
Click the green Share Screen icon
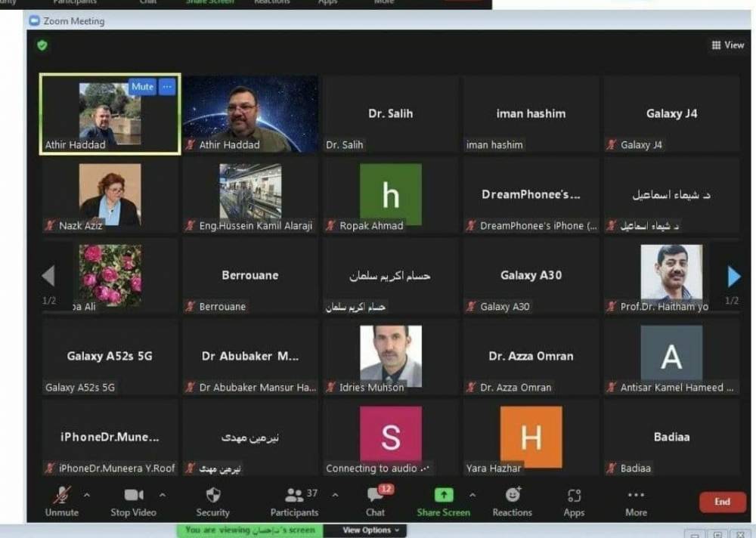(x=444, y=495)
